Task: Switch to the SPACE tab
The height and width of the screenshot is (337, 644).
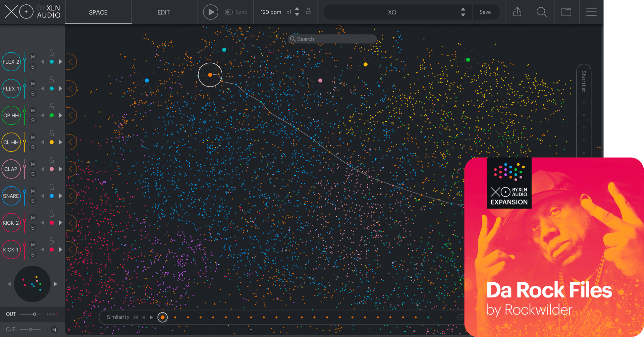Action: (x=98, y=12)
